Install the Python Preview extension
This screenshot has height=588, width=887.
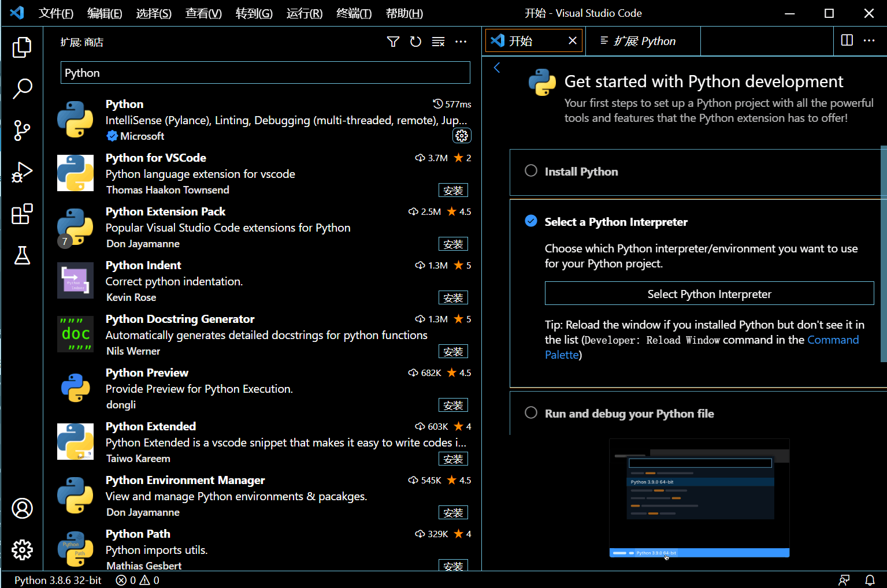pyautogui.click(x=453, y=405)
